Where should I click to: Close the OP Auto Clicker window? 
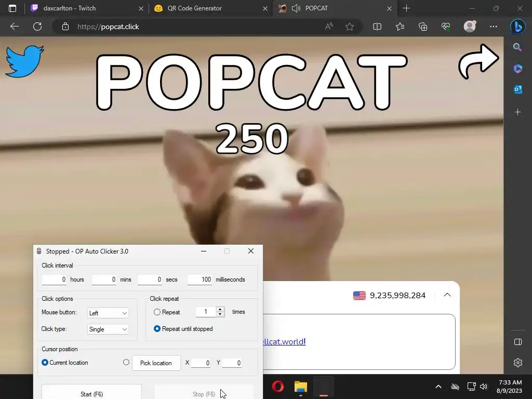coord(251,251)
